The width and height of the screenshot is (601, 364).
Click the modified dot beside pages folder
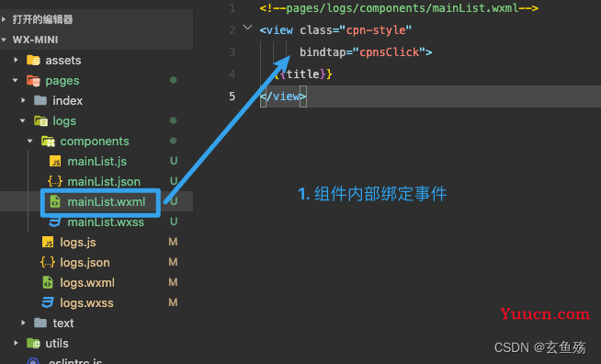[174, 80]
